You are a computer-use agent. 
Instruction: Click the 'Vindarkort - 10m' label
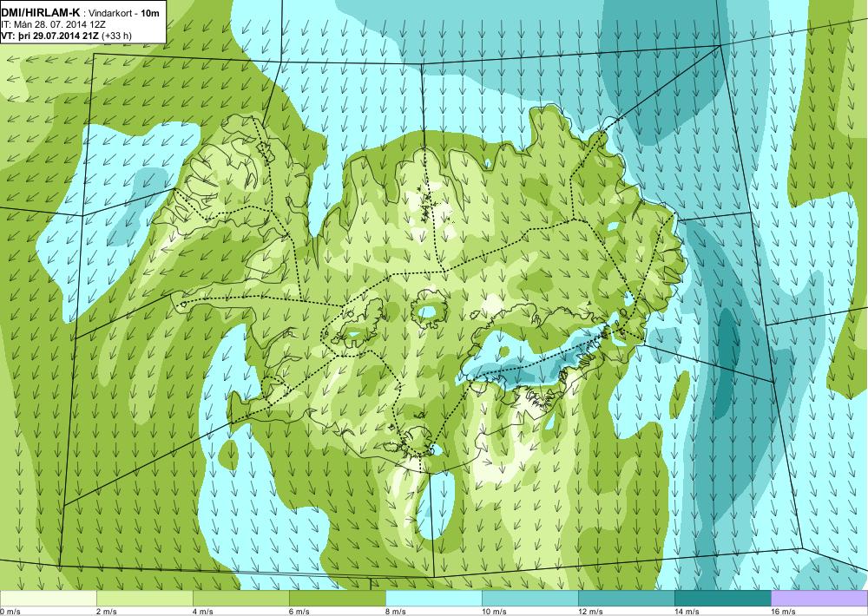point(124,13)
